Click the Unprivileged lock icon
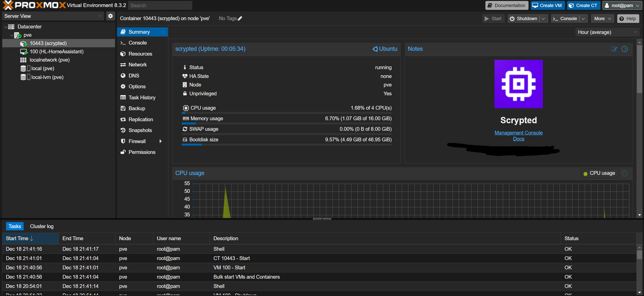This screenshot has height=296, width=644. tap(184, 94)
